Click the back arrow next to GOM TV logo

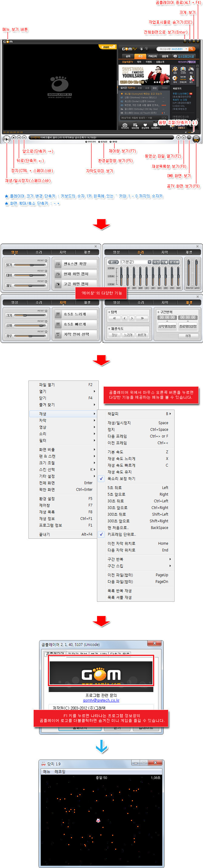[142, 49]
